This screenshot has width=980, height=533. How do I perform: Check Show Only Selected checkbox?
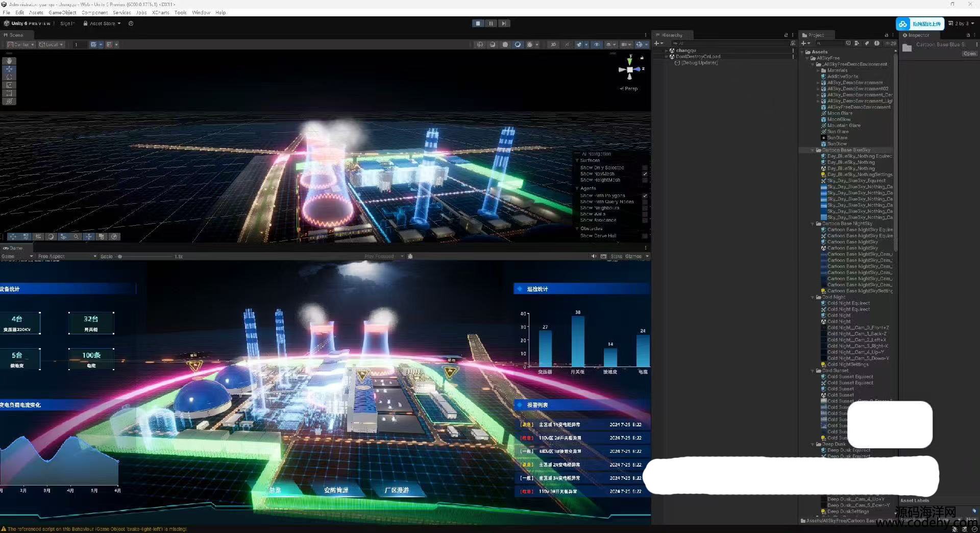(x=645, y=167)
